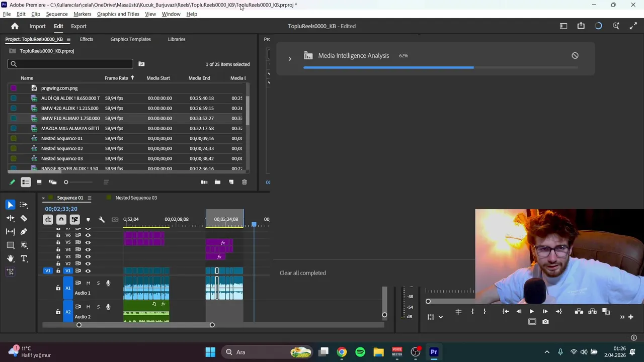The image size is (644, 362).
Task: Click the Go to In point button
Action: point(506,312)
